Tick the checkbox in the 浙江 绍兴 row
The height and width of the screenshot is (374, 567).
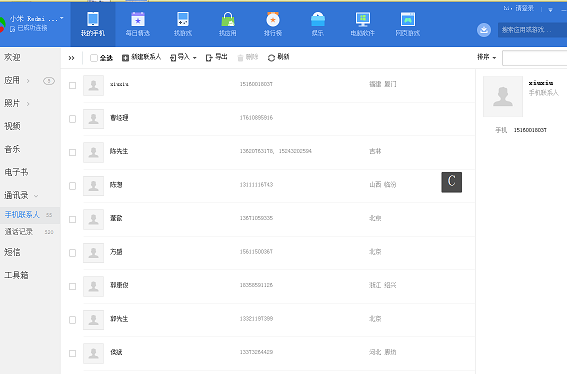click(x=72, y=286)
